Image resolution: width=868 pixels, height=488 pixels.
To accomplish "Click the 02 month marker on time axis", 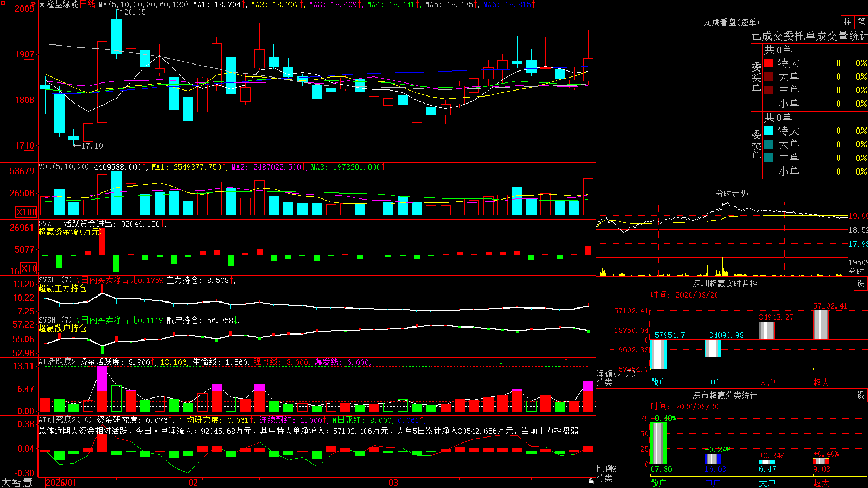I will [193, 483].
